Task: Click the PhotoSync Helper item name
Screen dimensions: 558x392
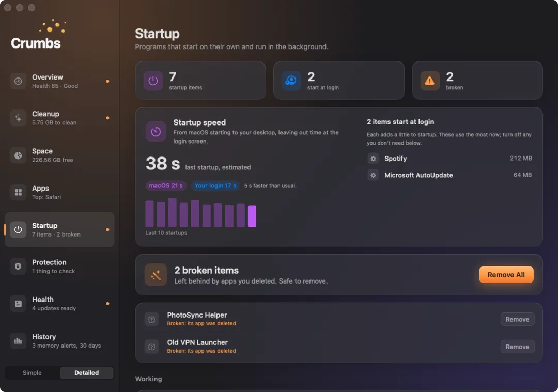Action: tap(197, 315)
